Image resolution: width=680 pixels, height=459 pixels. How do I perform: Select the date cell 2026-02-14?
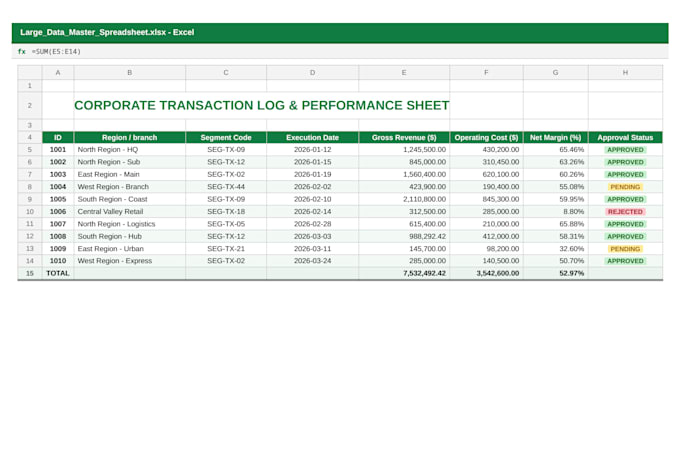point(312,212)
